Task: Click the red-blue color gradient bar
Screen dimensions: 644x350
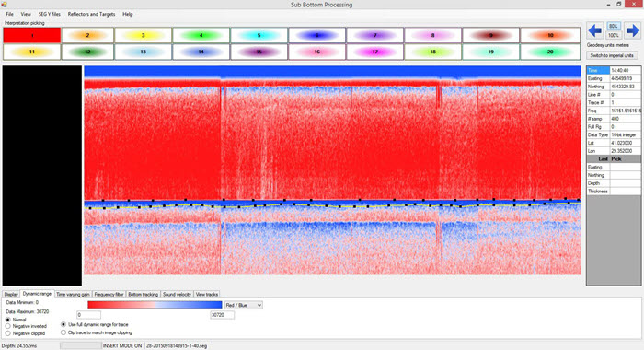Action: [155, 305]
